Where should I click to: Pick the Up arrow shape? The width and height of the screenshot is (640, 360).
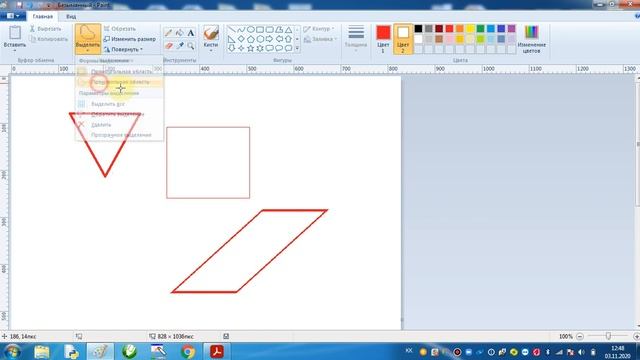tap(289, 39)
